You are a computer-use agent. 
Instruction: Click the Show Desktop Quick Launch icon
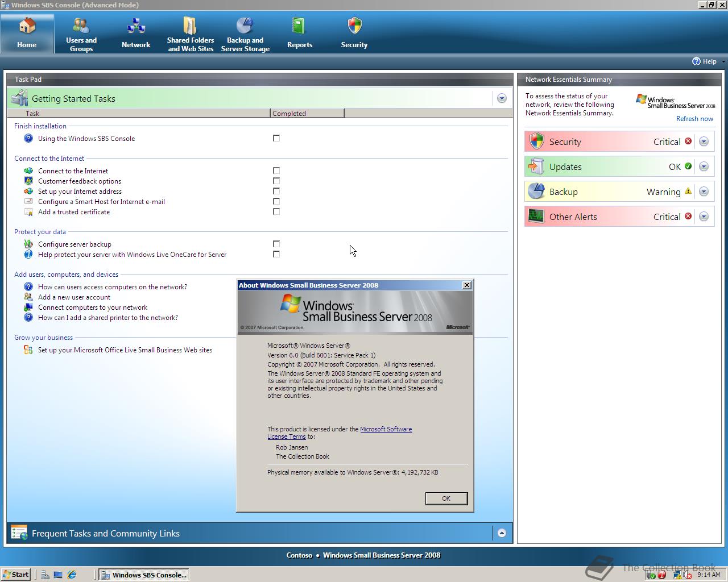coord(58,575)
